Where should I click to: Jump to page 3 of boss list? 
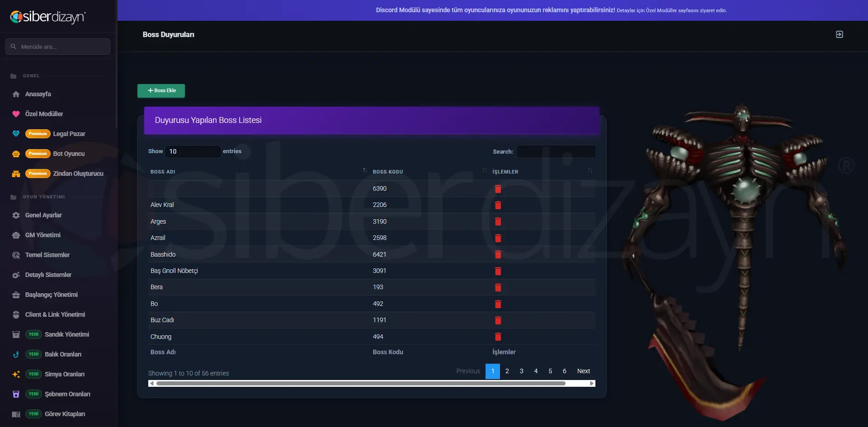coord(521,371)
